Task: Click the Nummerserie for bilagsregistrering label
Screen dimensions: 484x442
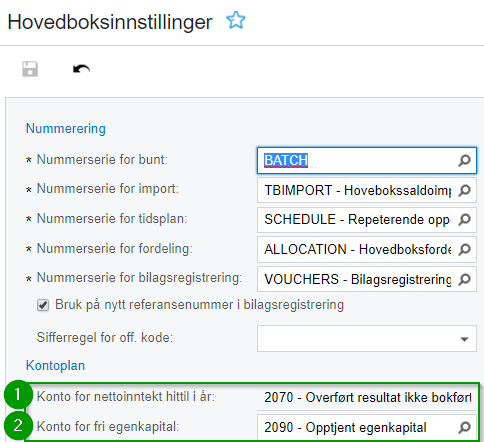Action: [x=139, y=278]
